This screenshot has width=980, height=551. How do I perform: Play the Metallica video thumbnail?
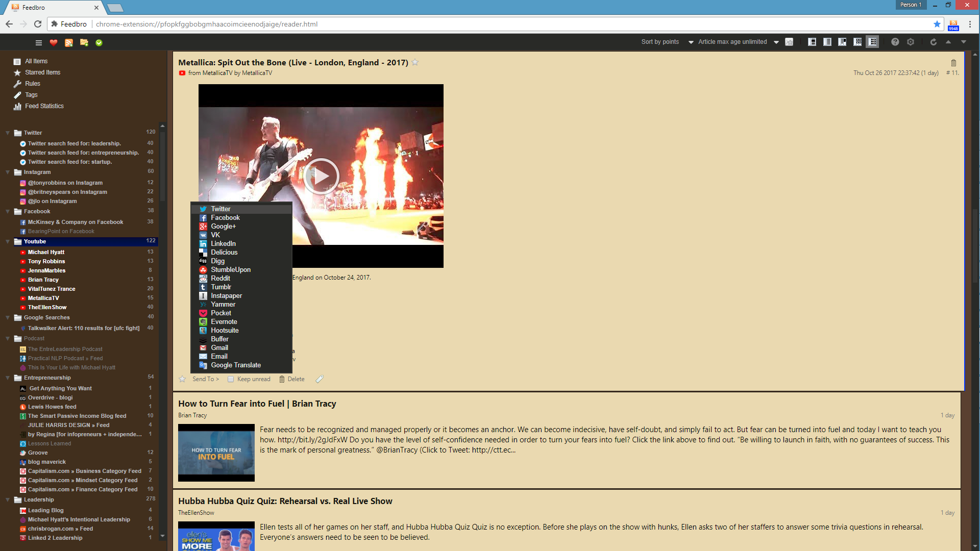321,176
